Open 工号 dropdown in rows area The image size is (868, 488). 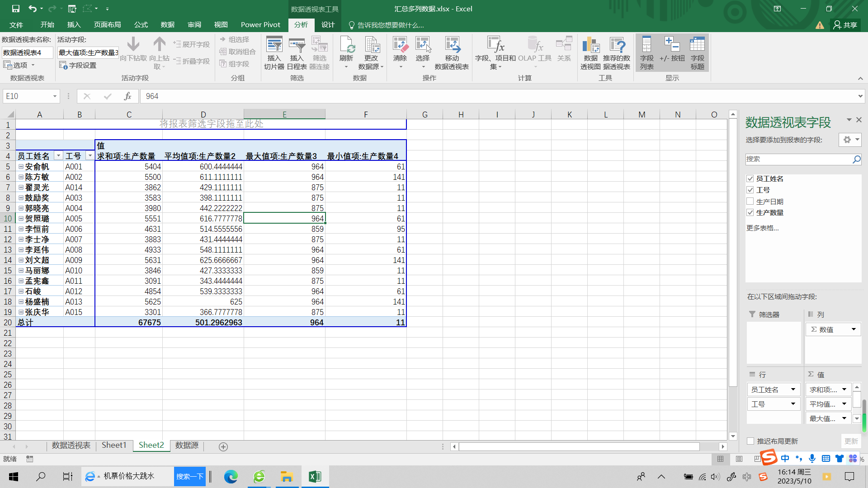tap(793, 404)
